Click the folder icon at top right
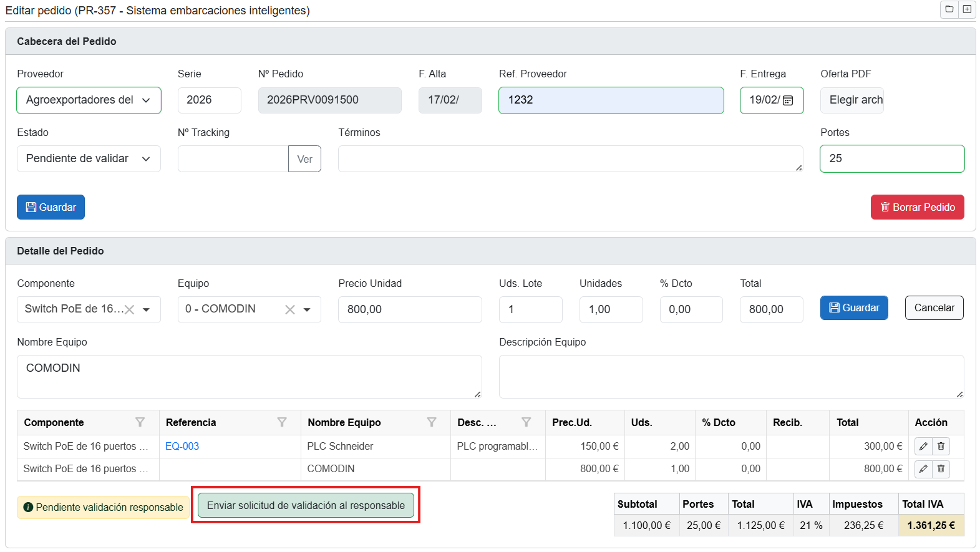The image size is (980, 552). tap(949, 9)
